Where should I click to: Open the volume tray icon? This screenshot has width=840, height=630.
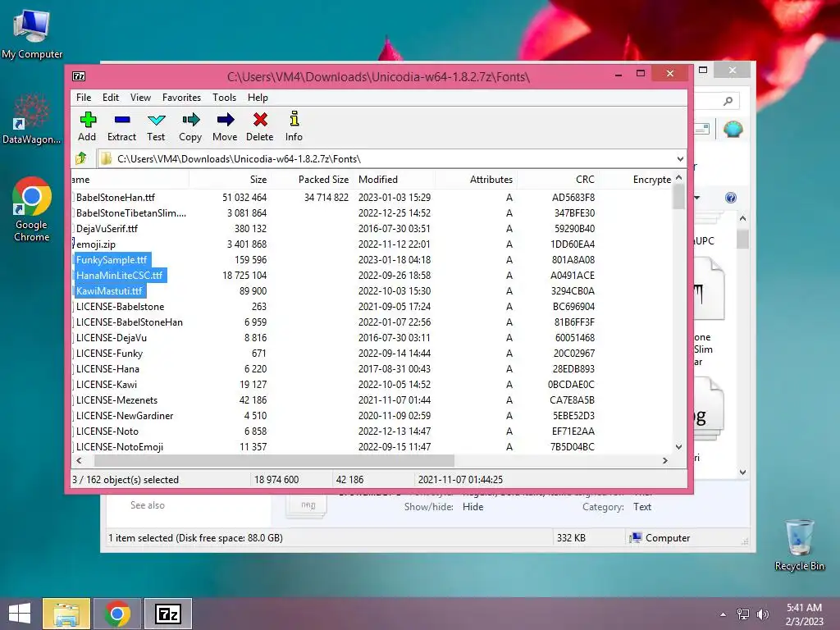(763, 614)
